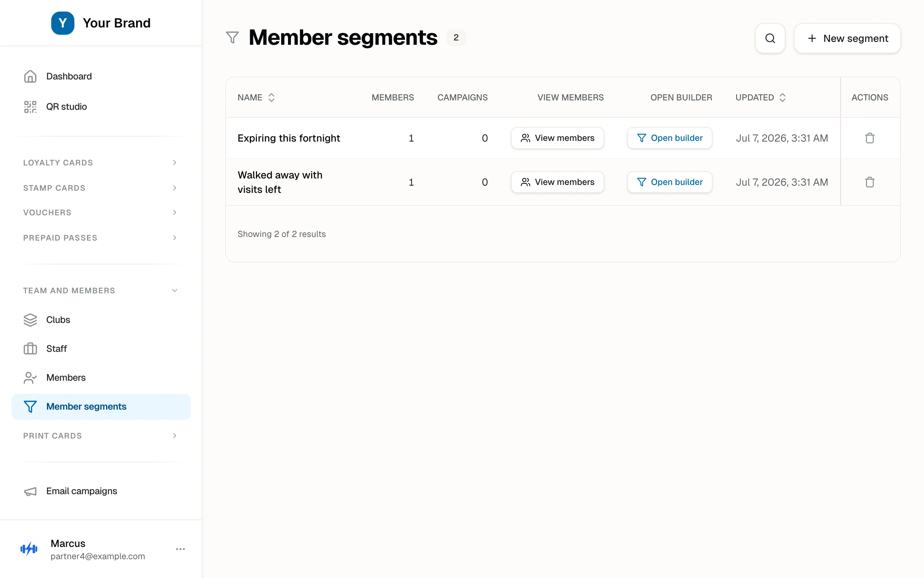The width and height of the screenshot is (924, 578).
Task: Delete the Expiring this fortnight segment
Action: 869,138
